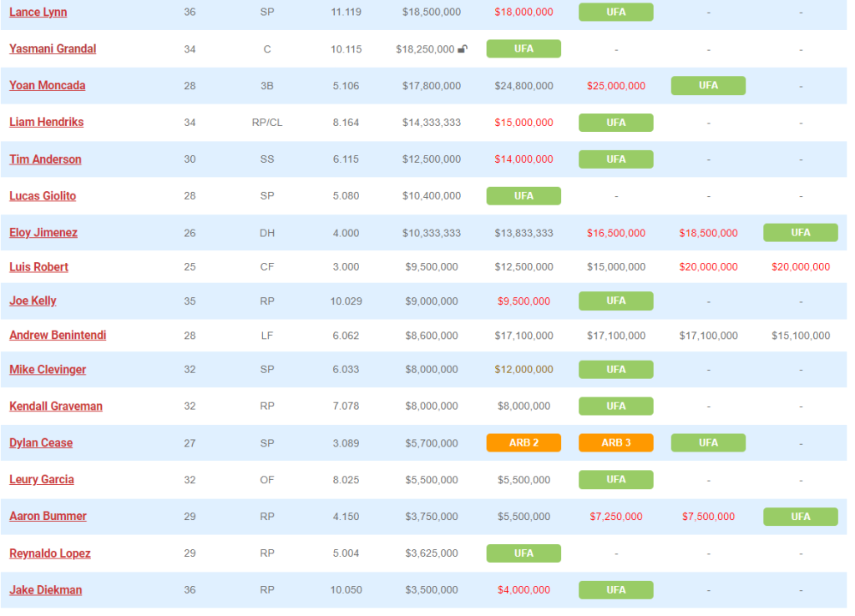Open Yasmani Grandal's player link

pyautogui.click(x=53, y=48)
